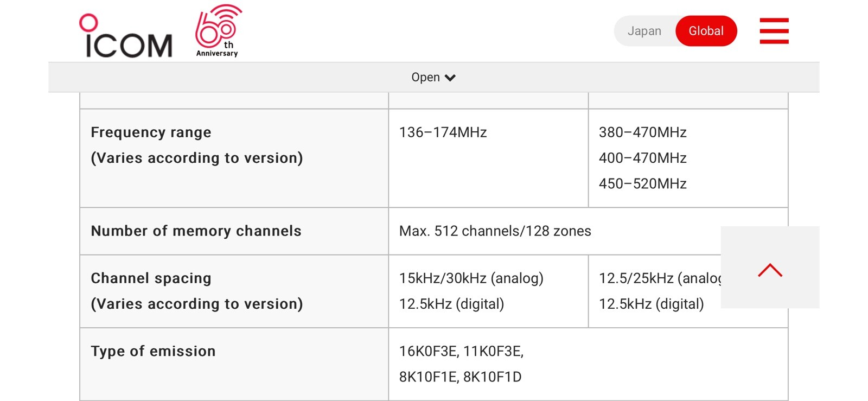Switch region to Japan
The height and width of the screenshot is (401, 868).
(644, 31)
